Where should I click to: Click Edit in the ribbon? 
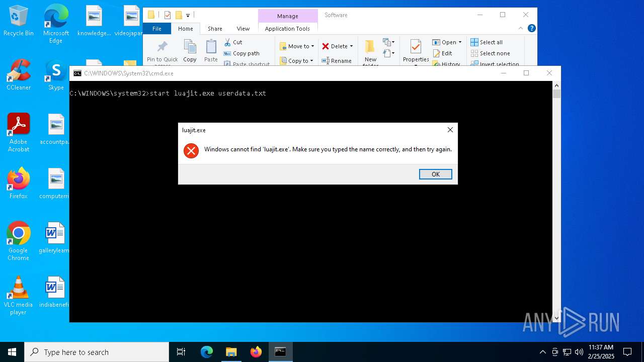pyautogui.click(x=442, y=53)
